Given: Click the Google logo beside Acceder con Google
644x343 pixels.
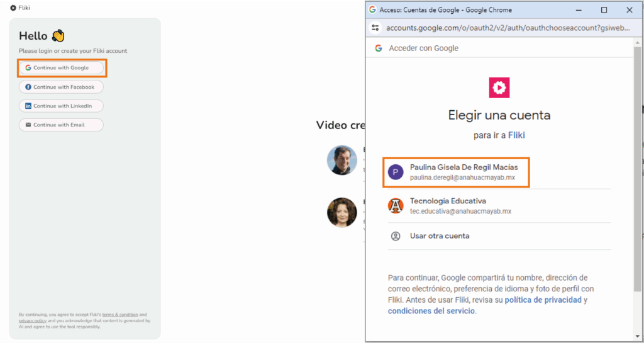Looking at the screenshot, I should coord(379,48).
